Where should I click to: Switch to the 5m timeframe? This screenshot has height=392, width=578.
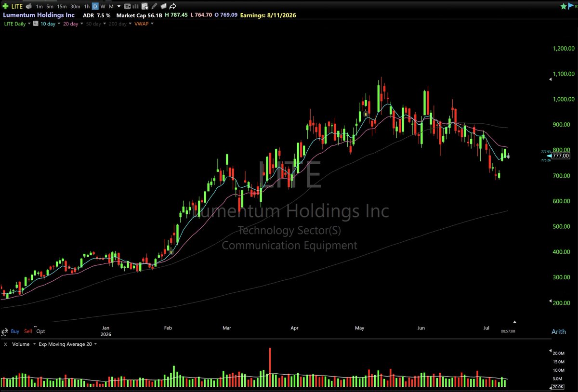tap(50, 6)
